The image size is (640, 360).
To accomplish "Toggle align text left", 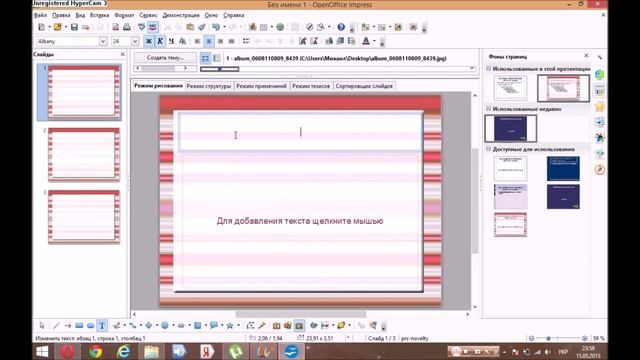I will (x=197, y=41).
